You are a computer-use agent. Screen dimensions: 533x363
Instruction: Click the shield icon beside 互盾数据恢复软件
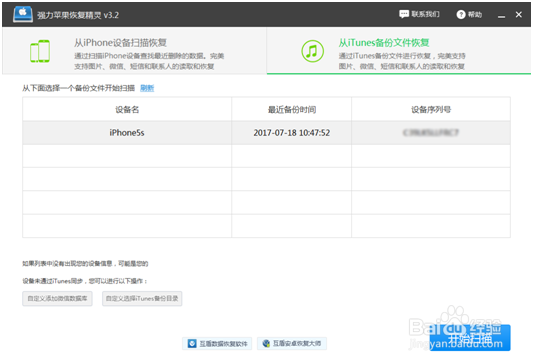click(192, 344)
